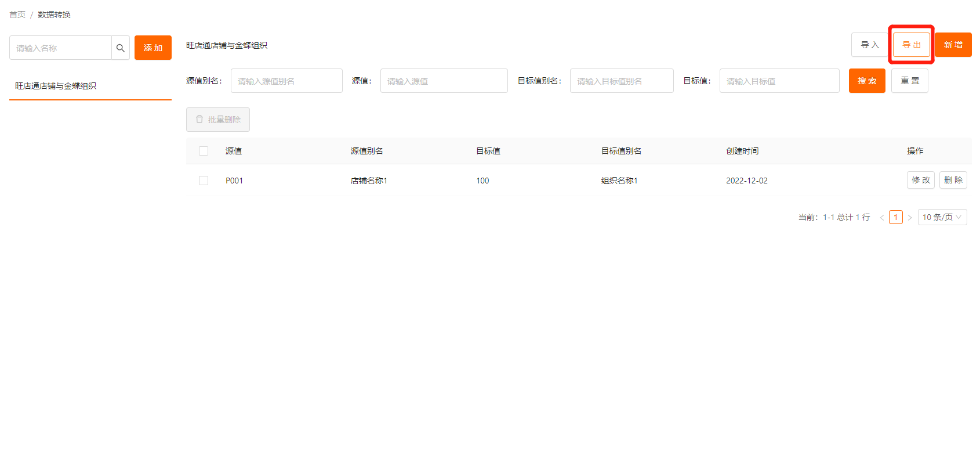Focus the 源值别名 input field
980x476 pixels.
[286, 81]
